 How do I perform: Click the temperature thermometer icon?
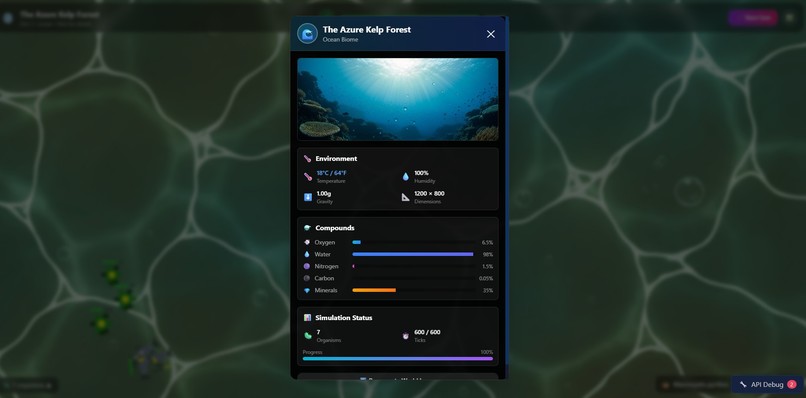[x=308, y=177]
